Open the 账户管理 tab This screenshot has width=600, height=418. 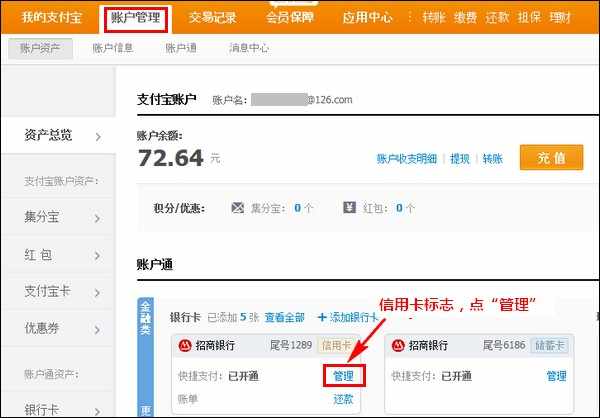coord(135,18)
